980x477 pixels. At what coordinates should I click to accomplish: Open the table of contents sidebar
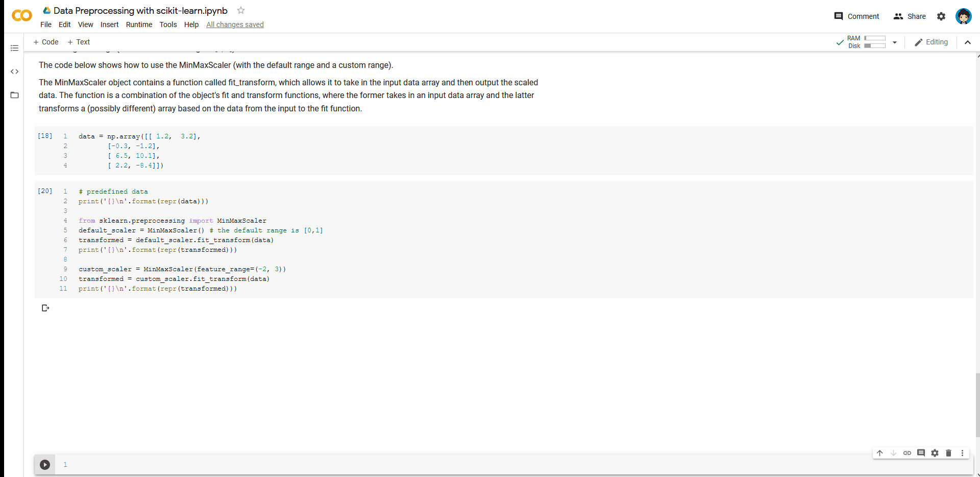click(14, 48)
